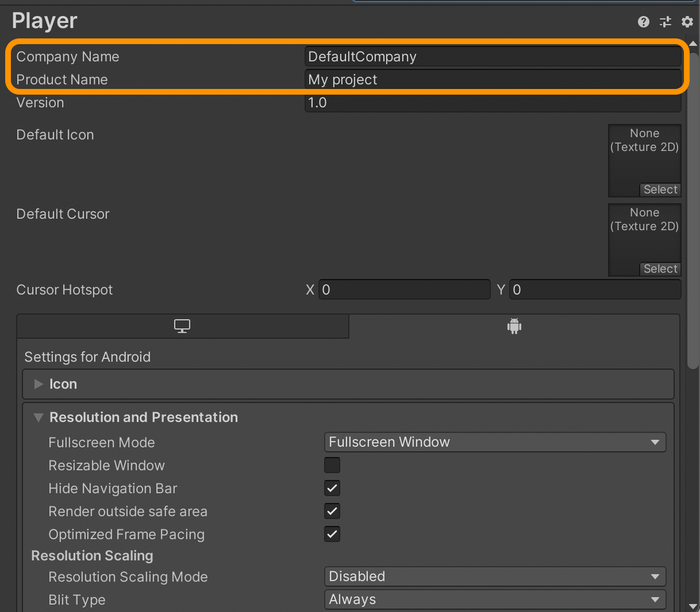Uncheck Render outside safe area

click(331, 511)
